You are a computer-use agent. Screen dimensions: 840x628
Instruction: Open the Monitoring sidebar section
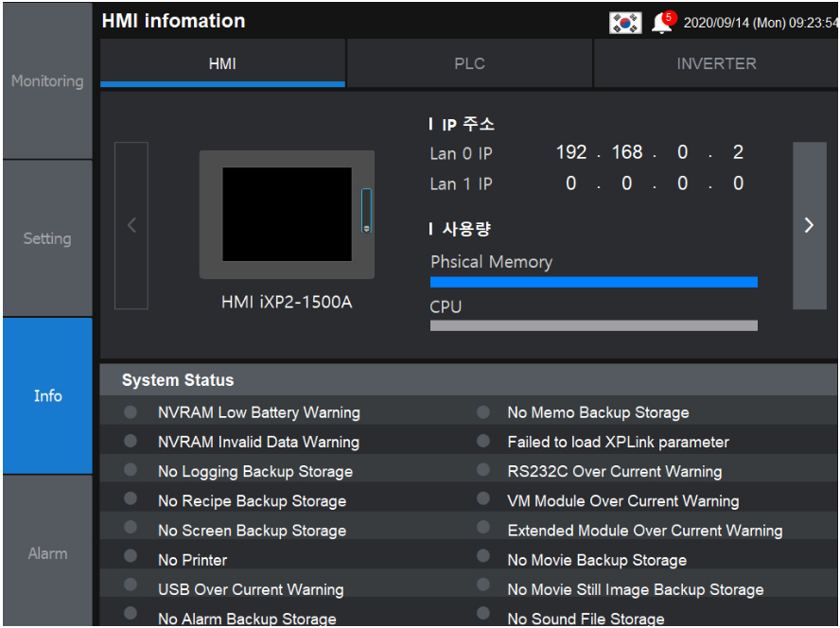pos(47,80)
